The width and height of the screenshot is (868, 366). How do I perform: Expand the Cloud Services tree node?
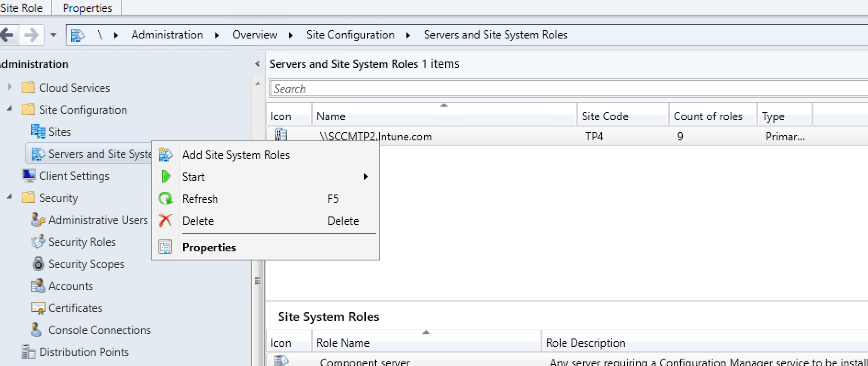(10, 87)
